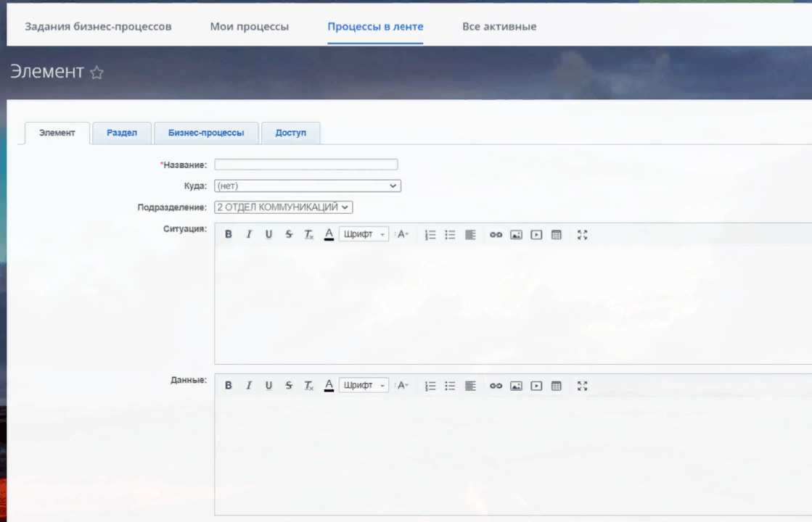Toggle Bold in the Ситуация editor
The height and width of the screenshot is (522, 812).
228,234
